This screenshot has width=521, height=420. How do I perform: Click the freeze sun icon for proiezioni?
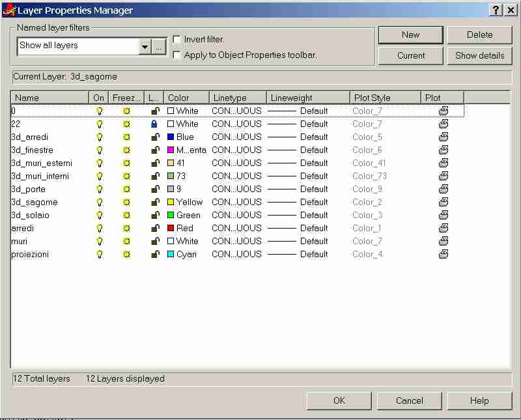tap(126, 255)
